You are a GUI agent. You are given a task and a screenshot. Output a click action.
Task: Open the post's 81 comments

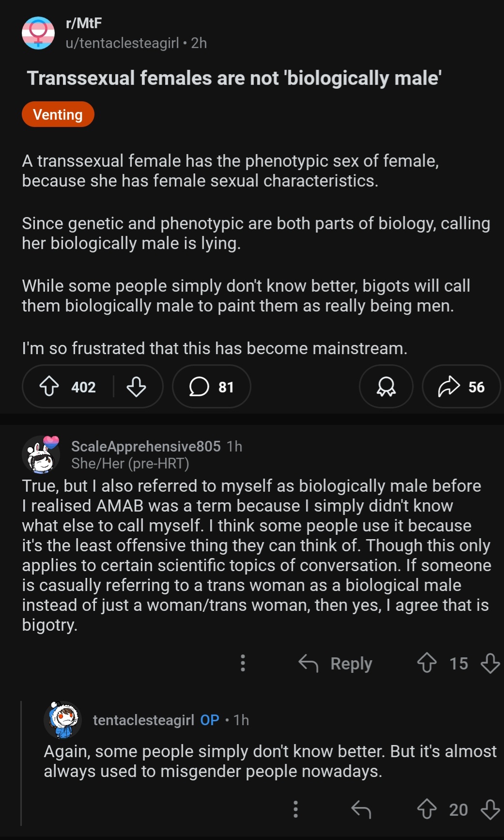pos(212,387)
